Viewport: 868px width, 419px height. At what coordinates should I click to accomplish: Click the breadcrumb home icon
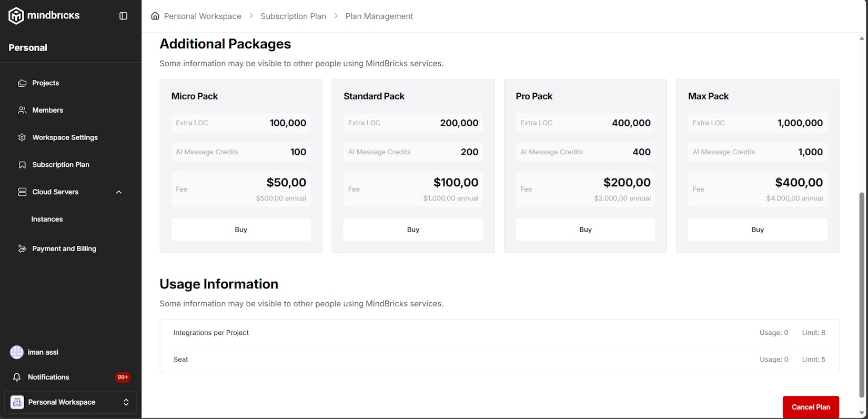pos(155,16)
